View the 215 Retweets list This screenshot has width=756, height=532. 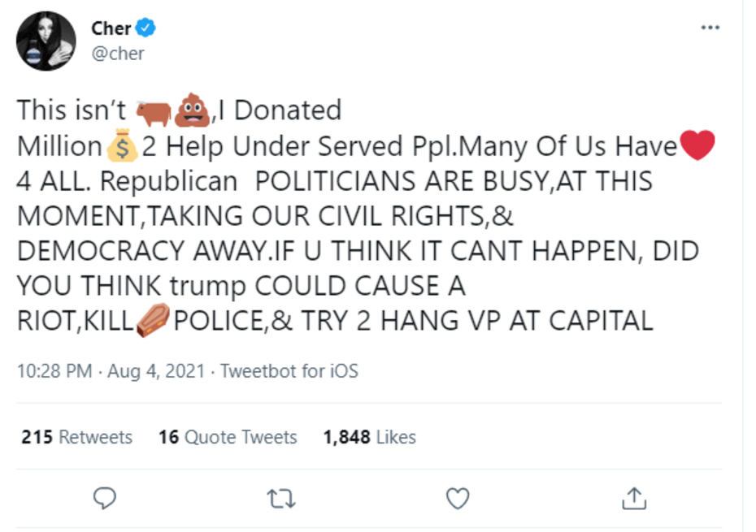76,437
